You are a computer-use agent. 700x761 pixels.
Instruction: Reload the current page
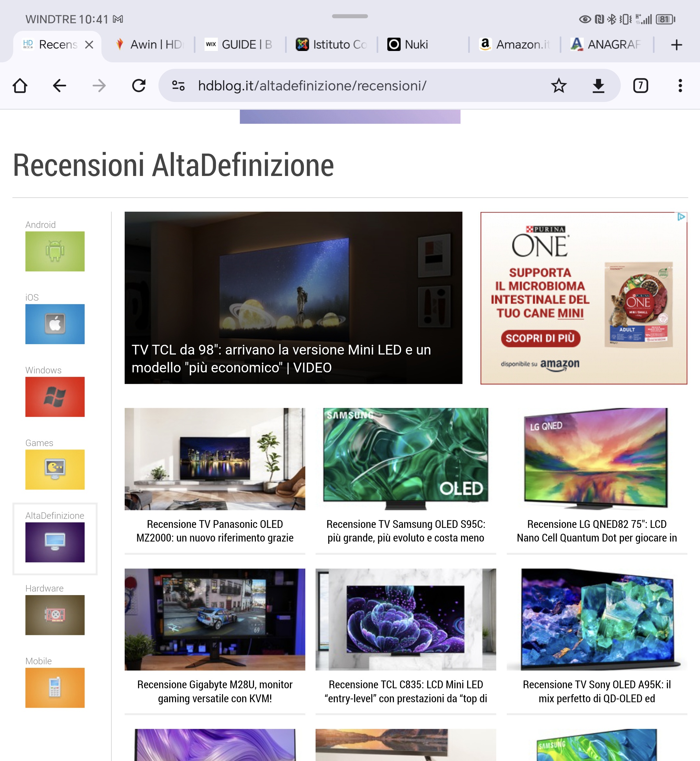coord(139,86)
